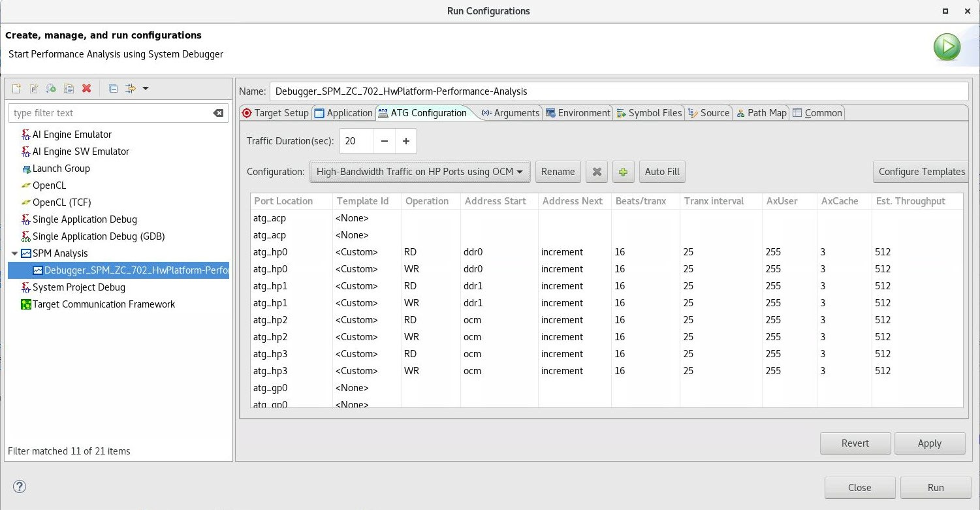Click the New launch configuration icon
Image resolution: width=980 pixels, height=510 pixels.
(16, 89)
